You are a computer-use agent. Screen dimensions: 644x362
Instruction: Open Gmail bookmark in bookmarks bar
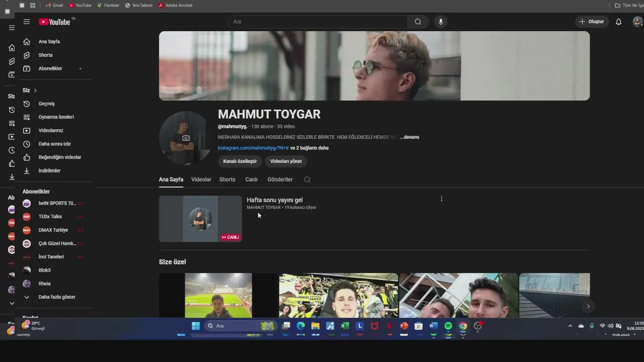pos(54,5)
